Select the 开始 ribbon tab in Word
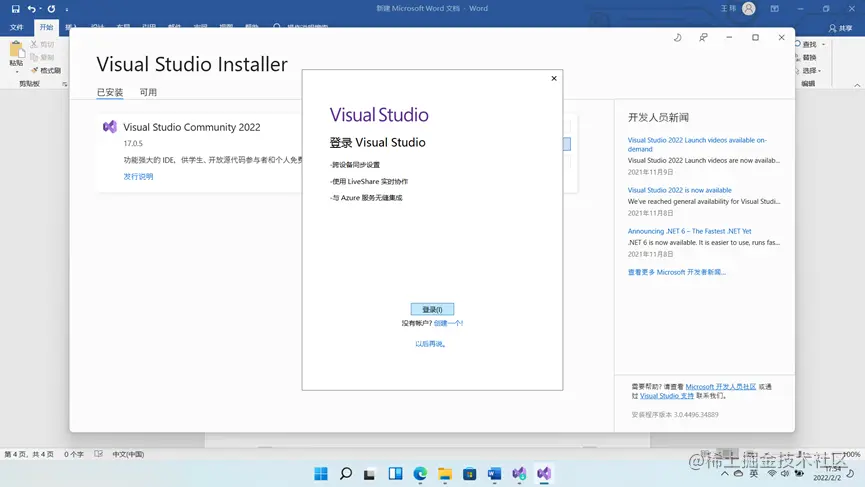 click(x=46, y=27)
